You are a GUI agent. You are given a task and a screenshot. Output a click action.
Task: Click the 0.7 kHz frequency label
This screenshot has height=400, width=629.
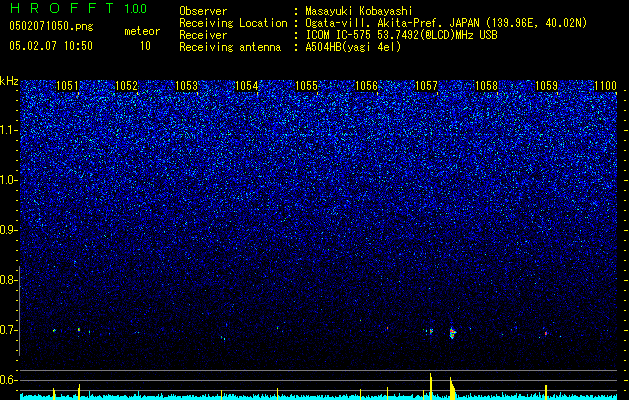[8, 330]
